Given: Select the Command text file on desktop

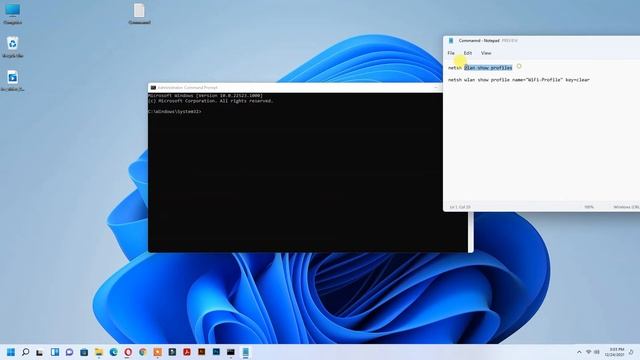Looking at the screenshot, I should (x=139, y=13).
